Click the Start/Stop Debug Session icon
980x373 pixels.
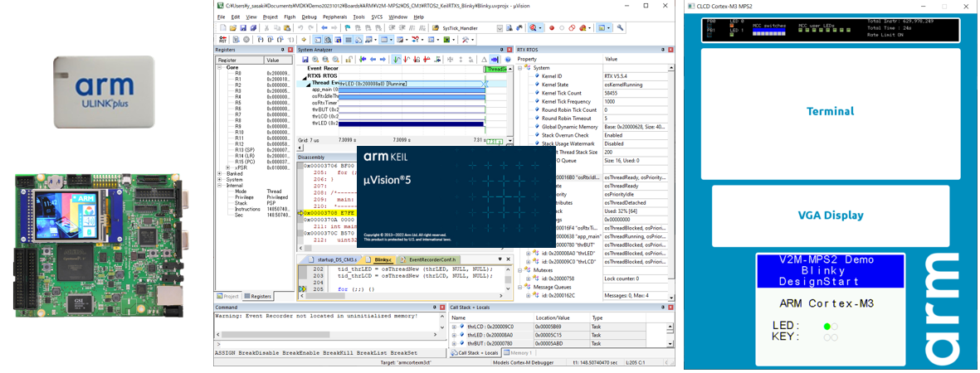[533, 28]
